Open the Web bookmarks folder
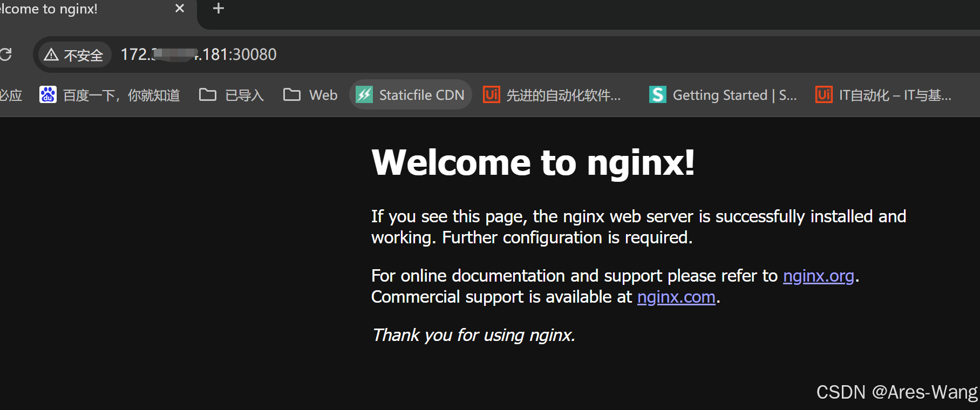The height and width of the screenshot is (410, 980). pos(310,95)
